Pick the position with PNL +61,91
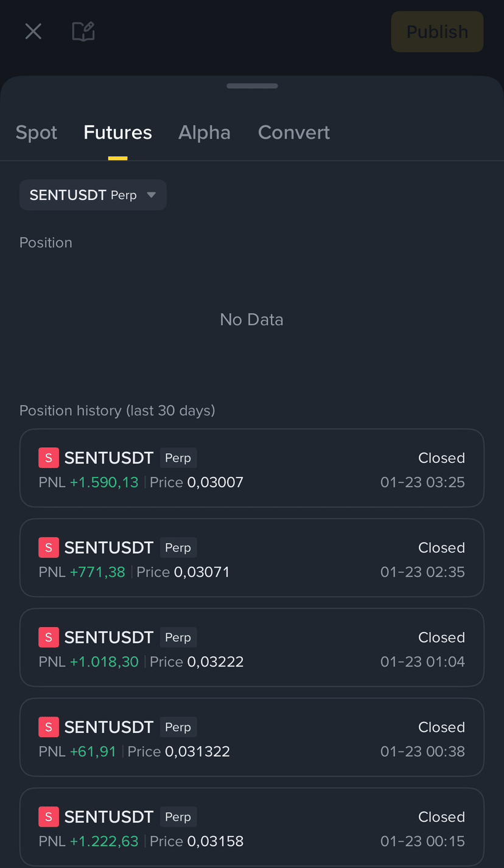 252,737
